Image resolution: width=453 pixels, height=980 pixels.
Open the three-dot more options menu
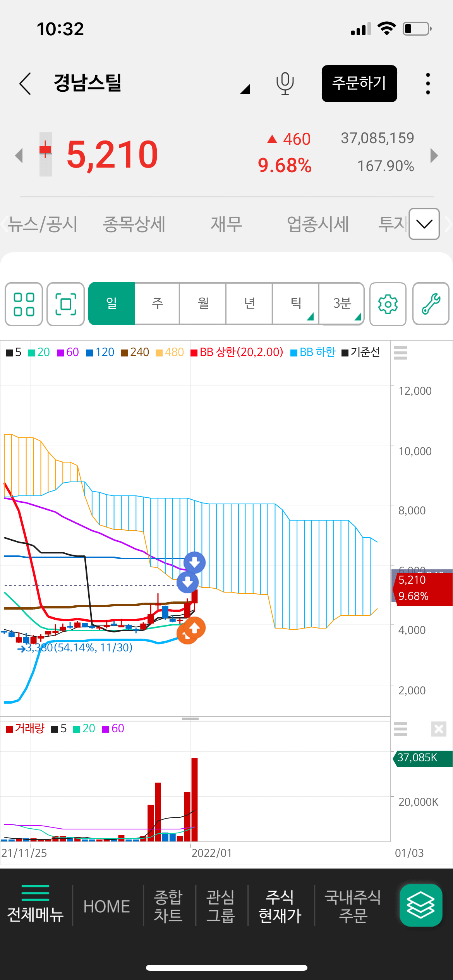pyautogui.click(x=428, y=83)
